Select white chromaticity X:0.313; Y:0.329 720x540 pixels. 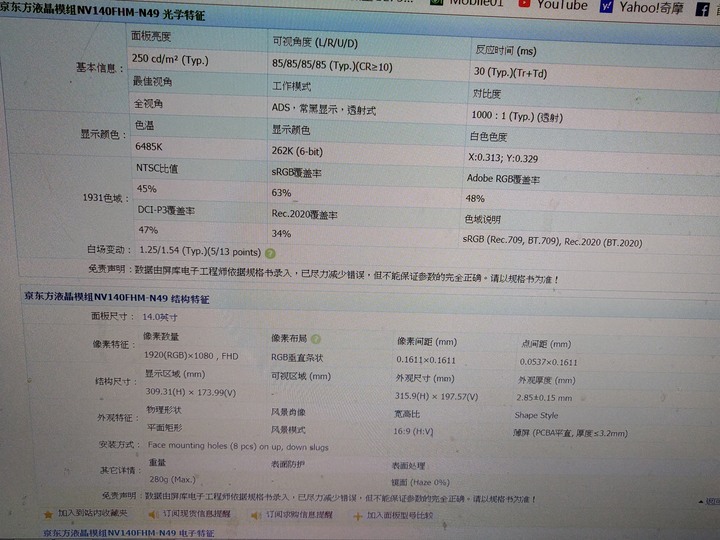503,158
